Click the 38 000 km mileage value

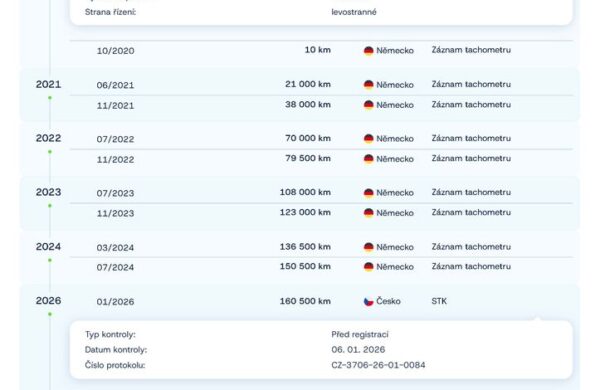(x=308, y=104)
